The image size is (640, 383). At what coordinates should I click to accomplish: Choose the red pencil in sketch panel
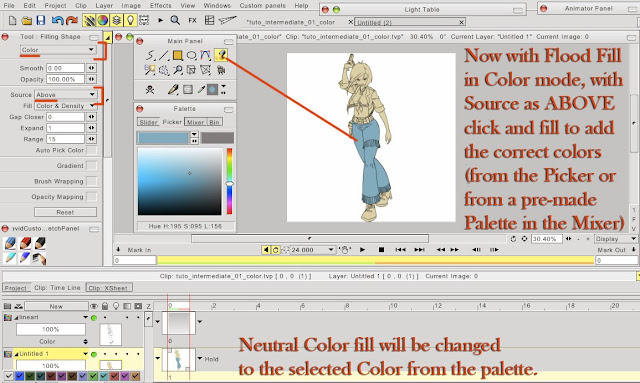point(25,243)
